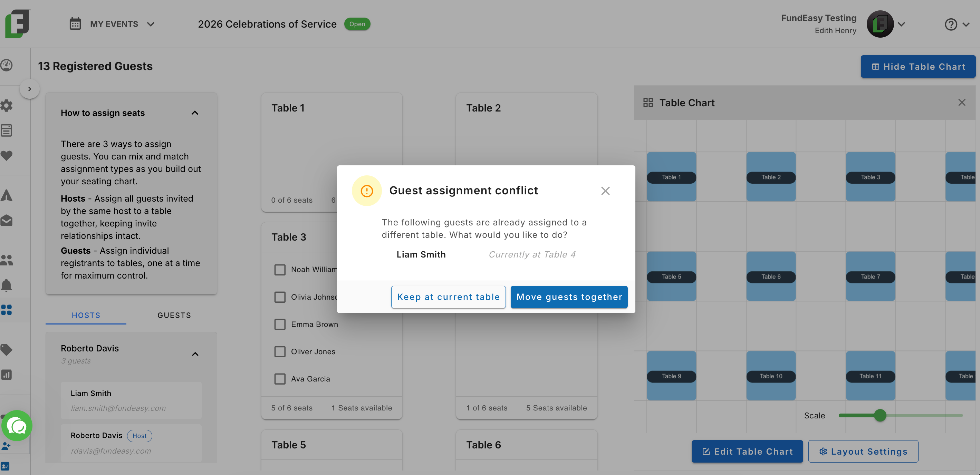Screen dimensions: 980x475
Task: Click Keep at current table button
Action: (x=448, y=297)
